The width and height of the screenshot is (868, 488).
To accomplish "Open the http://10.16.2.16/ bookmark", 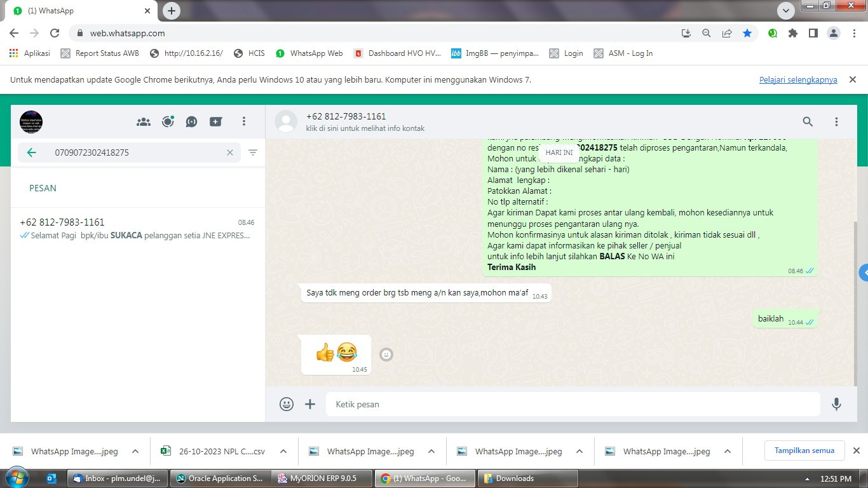I will click(x=186, y=53).
